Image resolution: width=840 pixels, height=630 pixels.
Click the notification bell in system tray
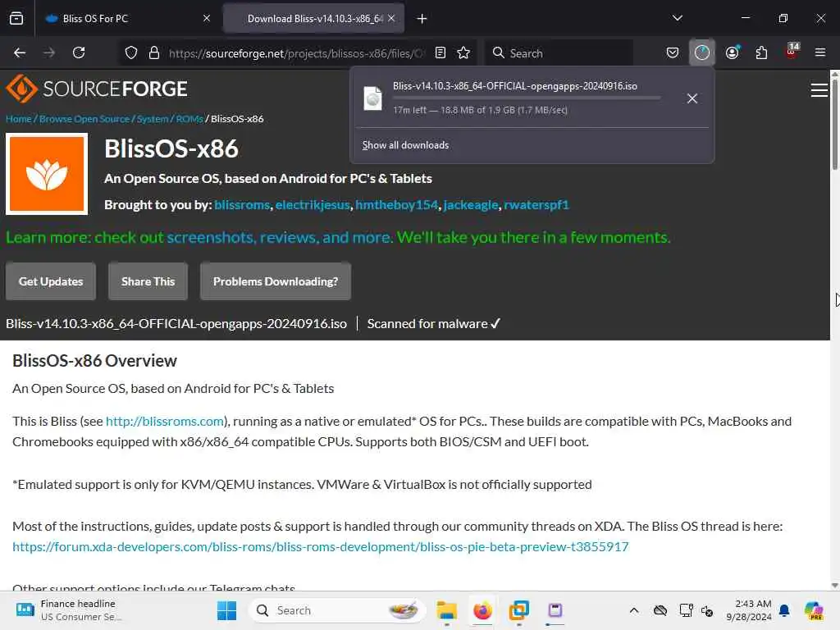[784, 610]
